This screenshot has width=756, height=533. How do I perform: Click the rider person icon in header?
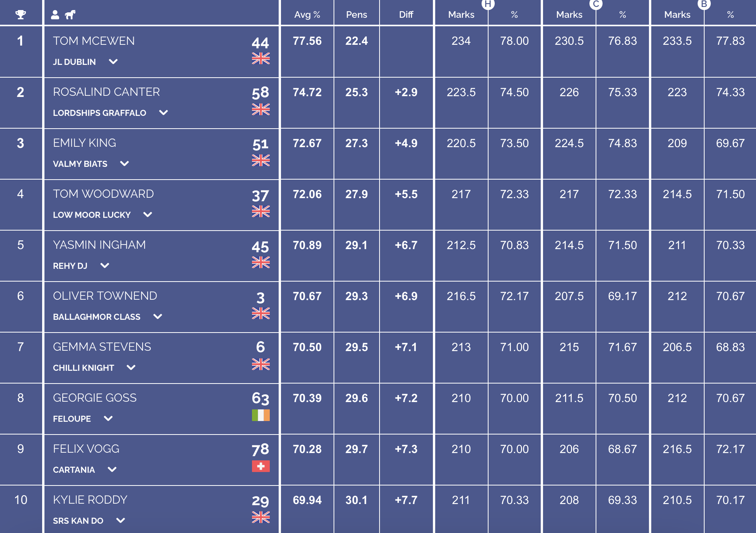pos(55,15)
